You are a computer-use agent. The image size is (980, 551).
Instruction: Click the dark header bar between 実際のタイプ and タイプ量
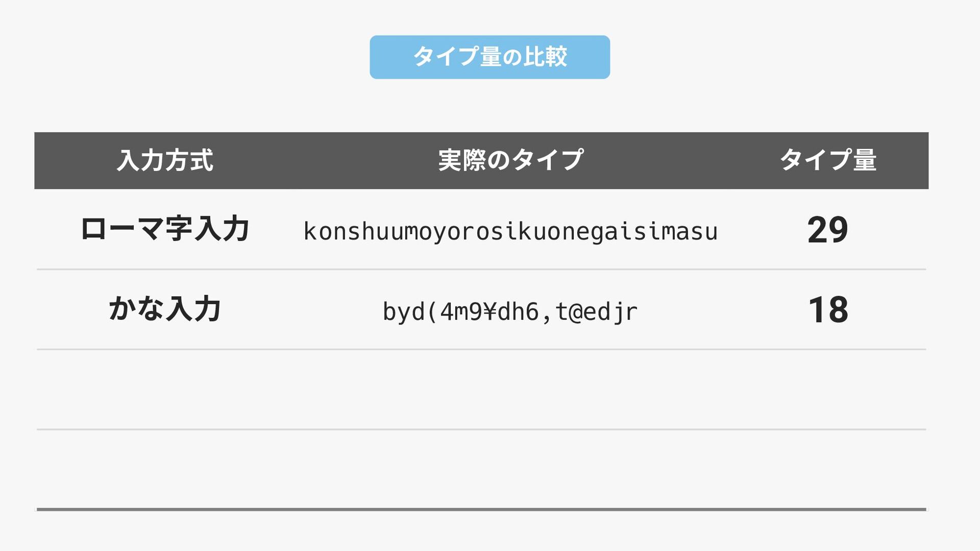pyautogui.click(x=681, y=160)
